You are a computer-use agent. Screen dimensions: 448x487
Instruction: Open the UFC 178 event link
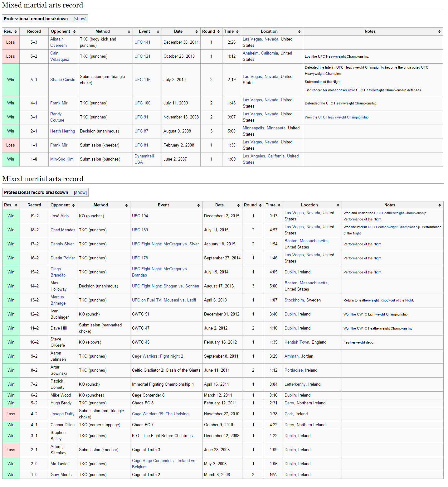pos(140,258)
